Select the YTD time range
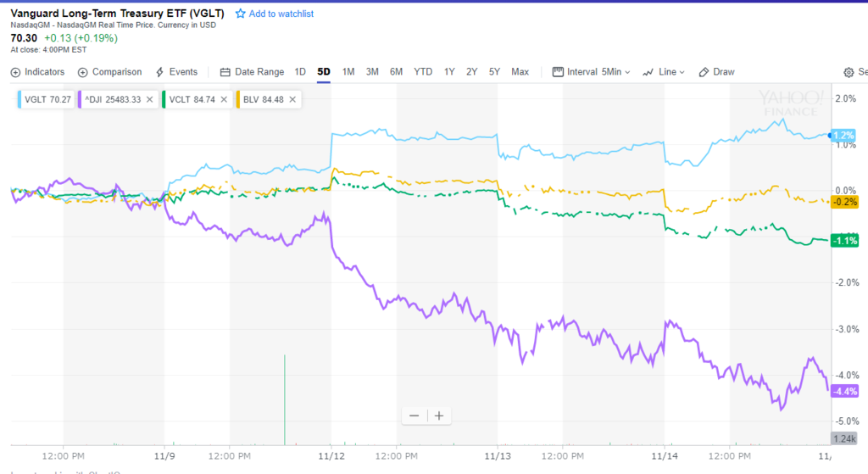This screenshot has width=868, height=474. pos(423,72)
